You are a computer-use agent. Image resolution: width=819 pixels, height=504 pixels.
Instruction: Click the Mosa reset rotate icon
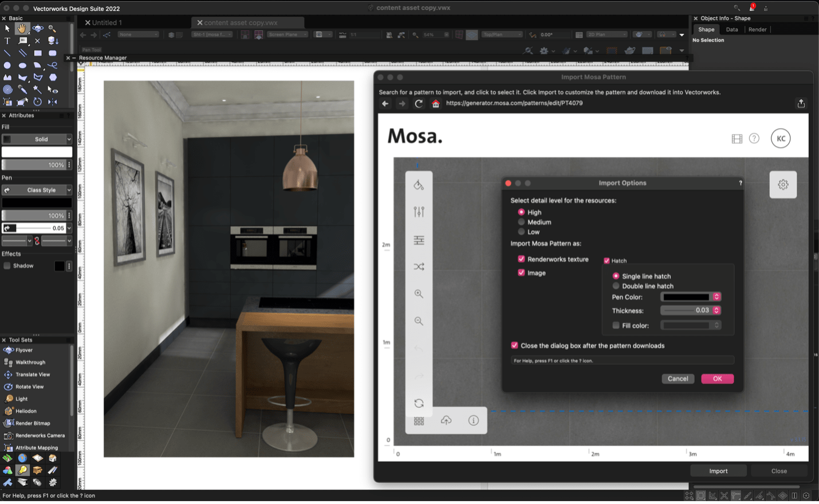pyautogui.click(x=419, y=403)
